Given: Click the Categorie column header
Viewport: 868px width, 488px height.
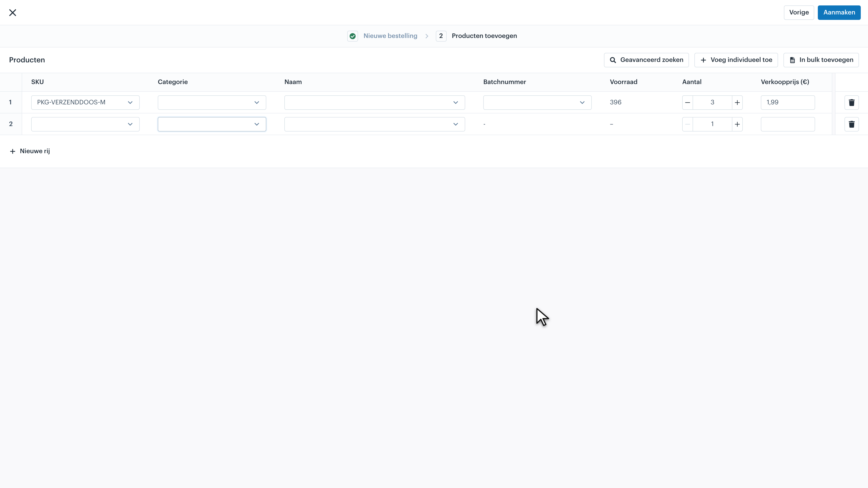Looking at the screenshot, I should click(172, 82).
